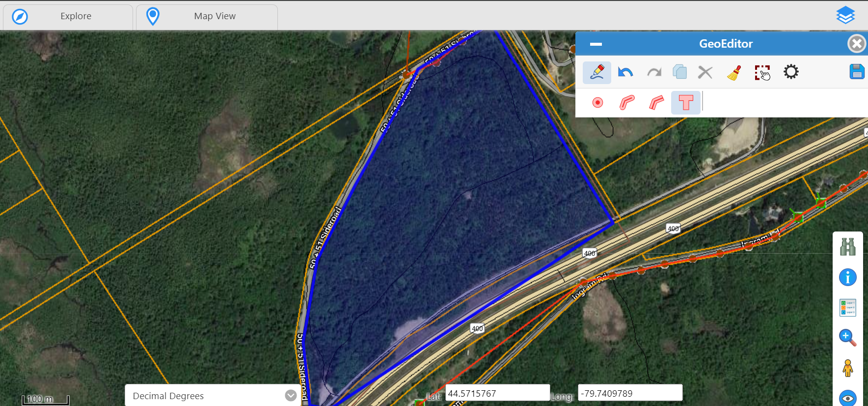Expand the Decimal Degrees dropdown
The image size is (868, 406).
(291, 396)
